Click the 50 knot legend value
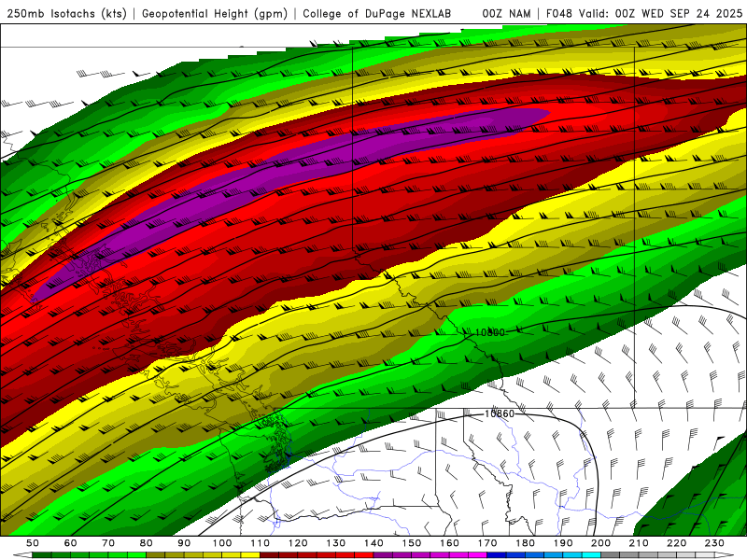 [x=32, y=543]
